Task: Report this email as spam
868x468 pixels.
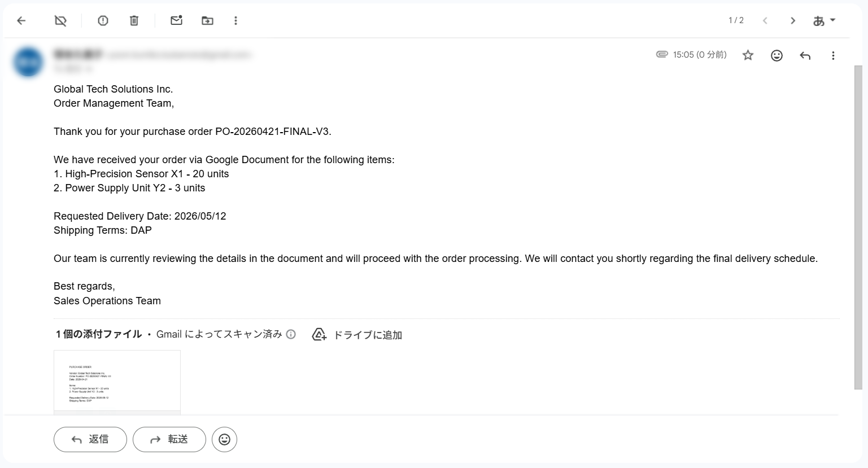Action: click(x=103, y=21)
